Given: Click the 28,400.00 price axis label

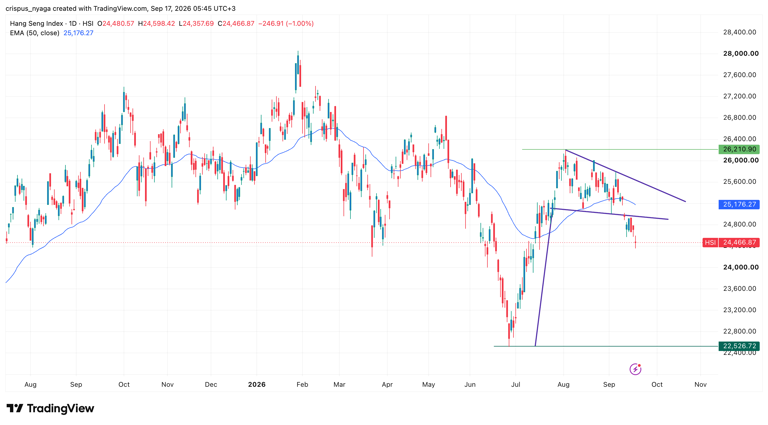Looking at the screenshot, I should pyautogui.click(x=741, y=32).
